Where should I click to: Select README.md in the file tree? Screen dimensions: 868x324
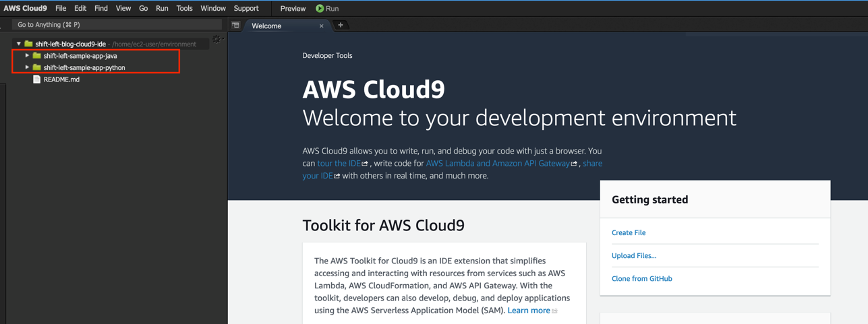(x=61, y=79)
